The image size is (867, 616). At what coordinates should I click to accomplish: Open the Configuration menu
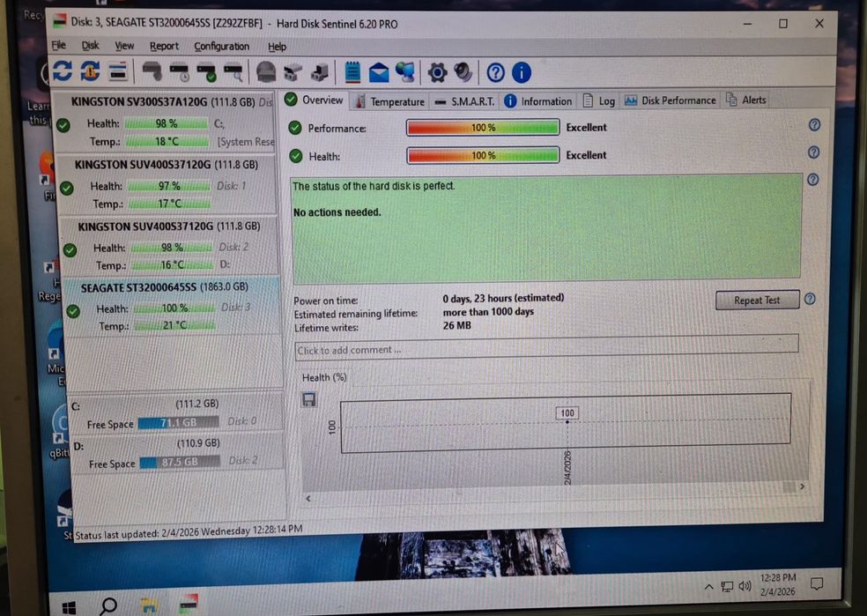(222, 47)
